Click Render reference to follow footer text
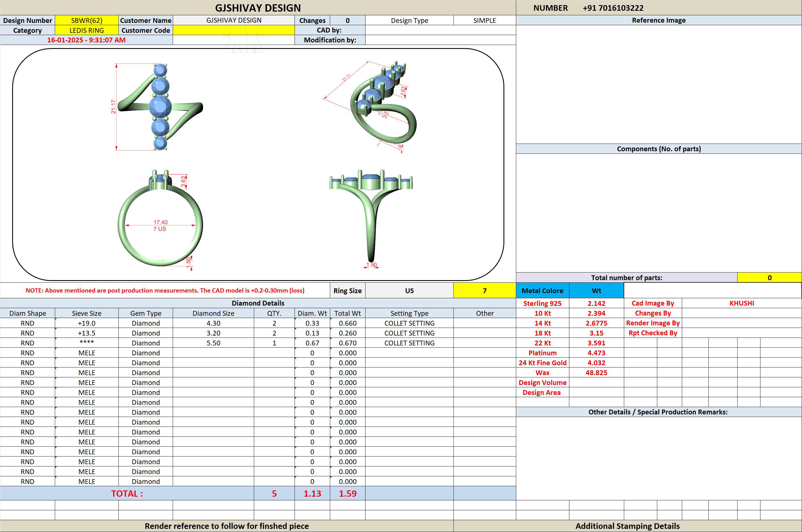 227,526
